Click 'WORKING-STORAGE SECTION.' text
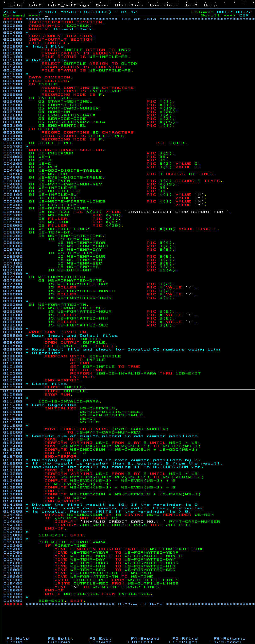The image size is (255, 644). point(67,150)
